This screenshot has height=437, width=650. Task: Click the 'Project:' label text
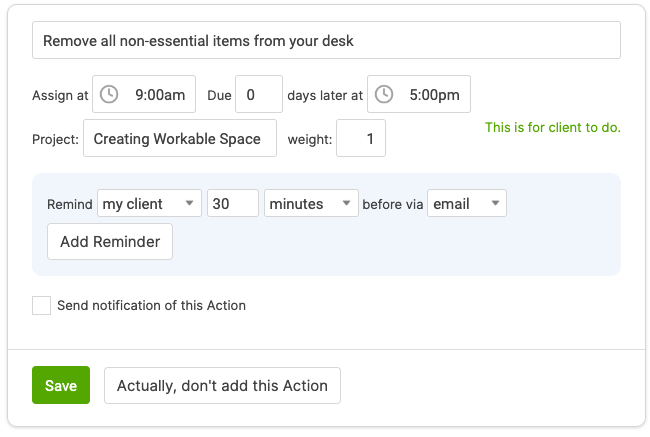coord(55,140)
